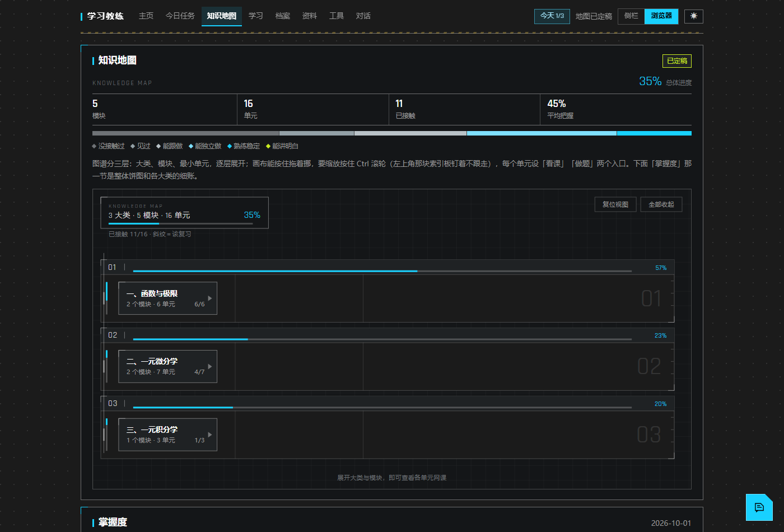Click category 01 progress bar at 57%

pos(382,271)
